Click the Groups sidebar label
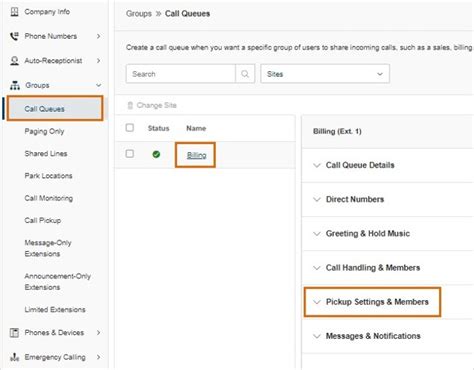 click(x=37, y=85)
